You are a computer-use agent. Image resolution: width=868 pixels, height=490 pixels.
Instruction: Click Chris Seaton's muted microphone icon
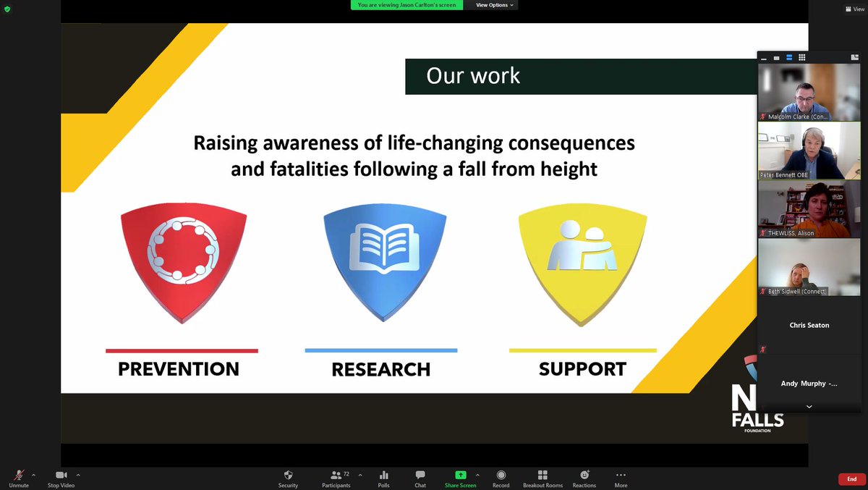[763, 350]
